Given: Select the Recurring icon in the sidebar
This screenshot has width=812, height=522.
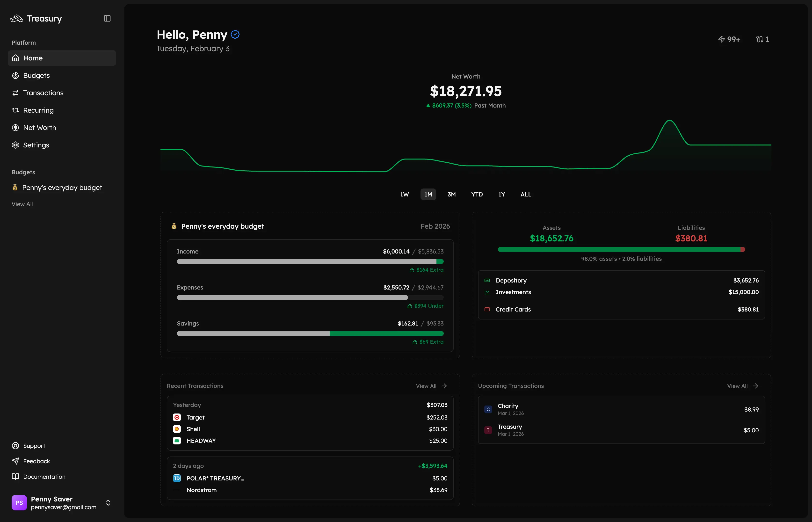Looking at the screenshot, I should coord(16,110).
